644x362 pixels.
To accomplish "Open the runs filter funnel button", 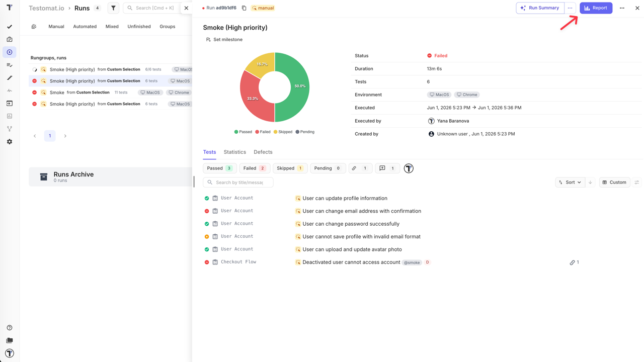I will pos(113,8).
